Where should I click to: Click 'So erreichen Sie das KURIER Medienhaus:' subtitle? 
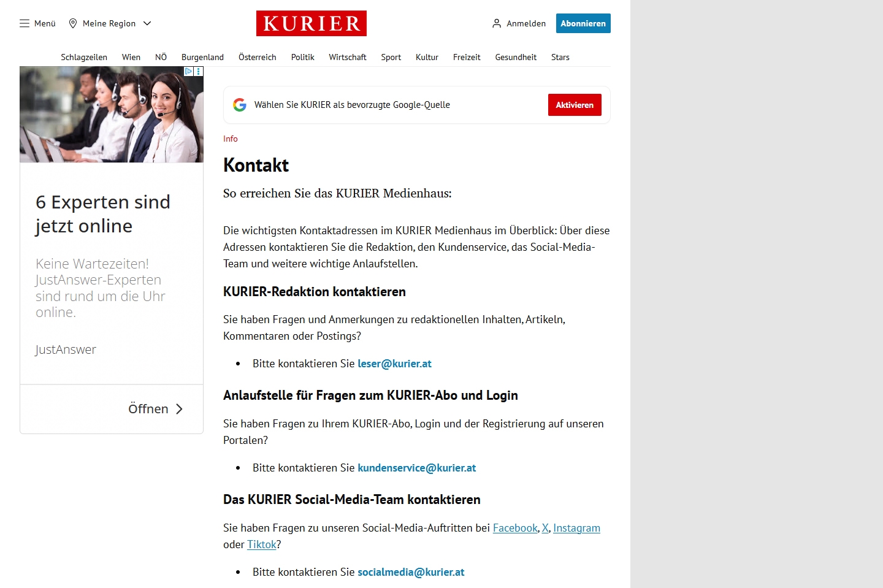337,193
